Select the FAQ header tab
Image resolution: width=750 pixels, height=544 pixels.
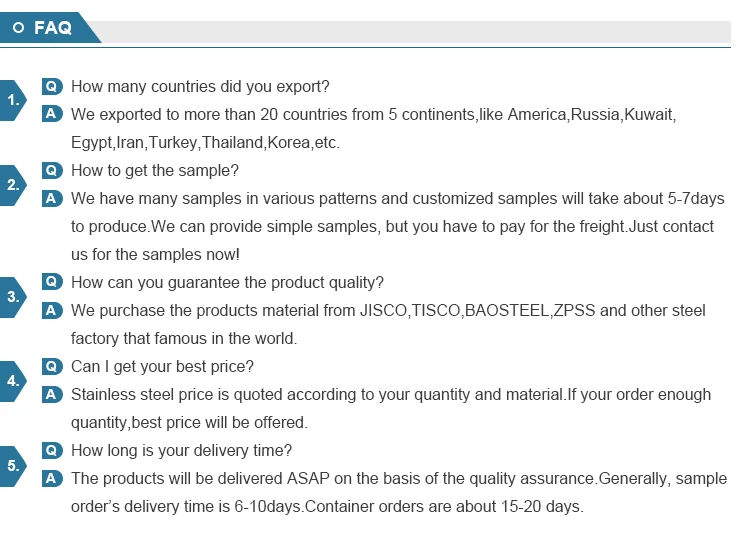click(x=50, y=28)
